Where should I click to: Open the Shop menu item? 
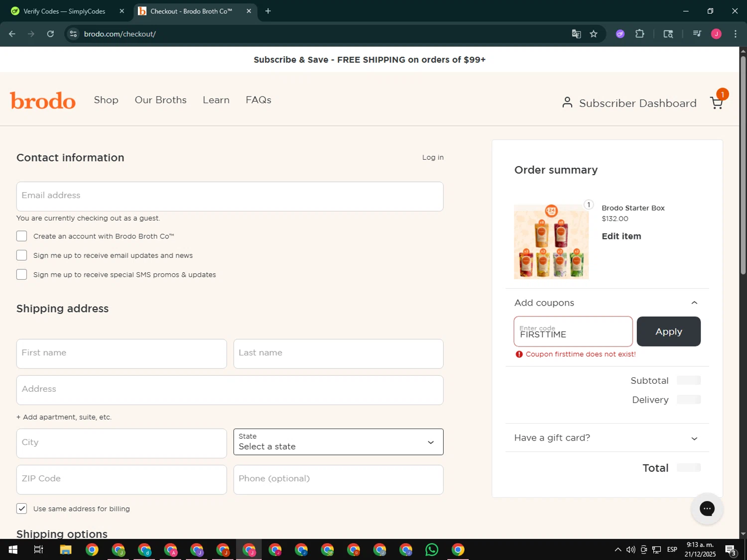coord(106,100)
